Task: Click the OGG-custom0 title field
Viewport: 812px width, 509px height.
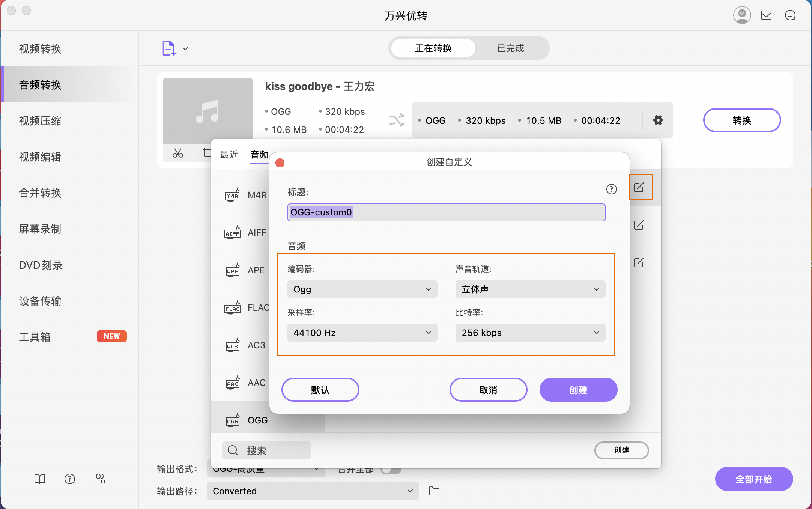Action: [x=446, y=212]
